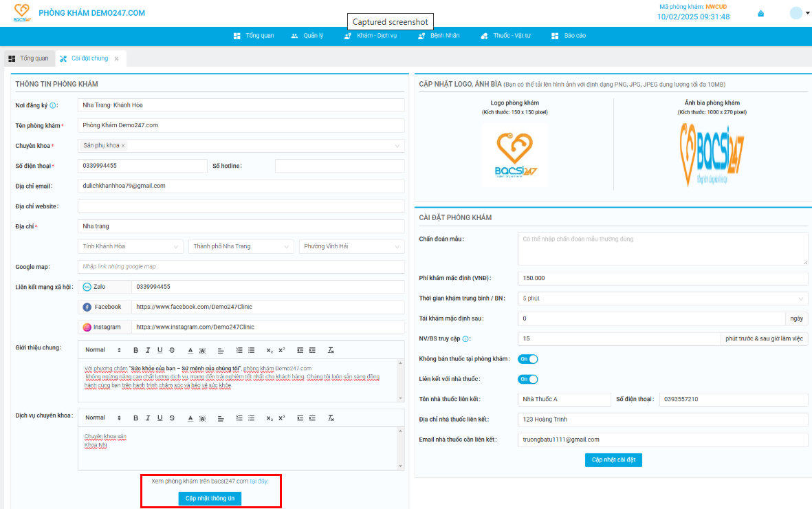Open user account dropdown arrow
Image resolution: width=812 pixels, height=509 pixels.
click(807, 12)
